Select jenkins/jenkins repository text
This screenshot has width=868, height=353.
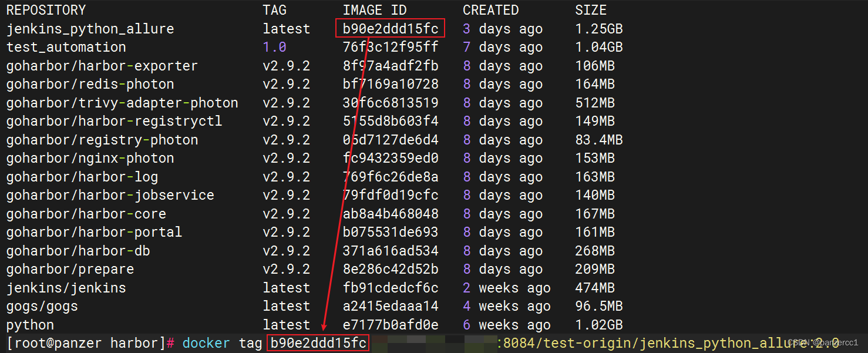point(66,288)
